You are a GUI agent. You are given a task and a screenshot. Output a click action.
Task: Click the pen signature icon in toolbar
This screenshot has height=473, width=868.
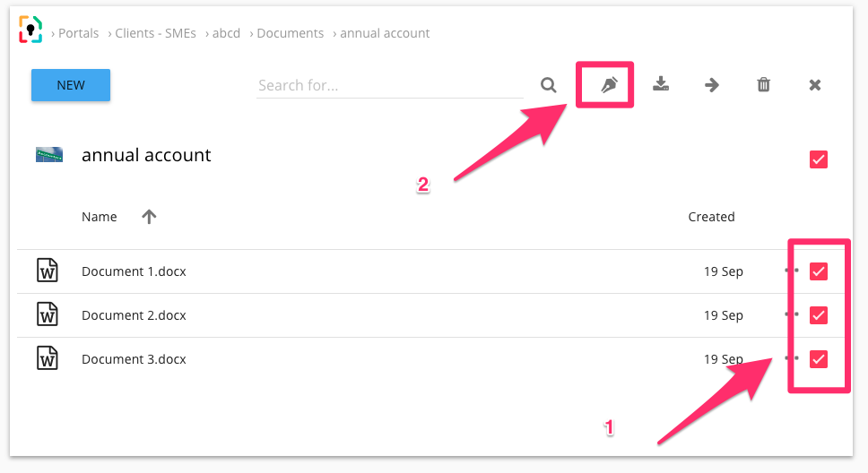coord(609,85)
